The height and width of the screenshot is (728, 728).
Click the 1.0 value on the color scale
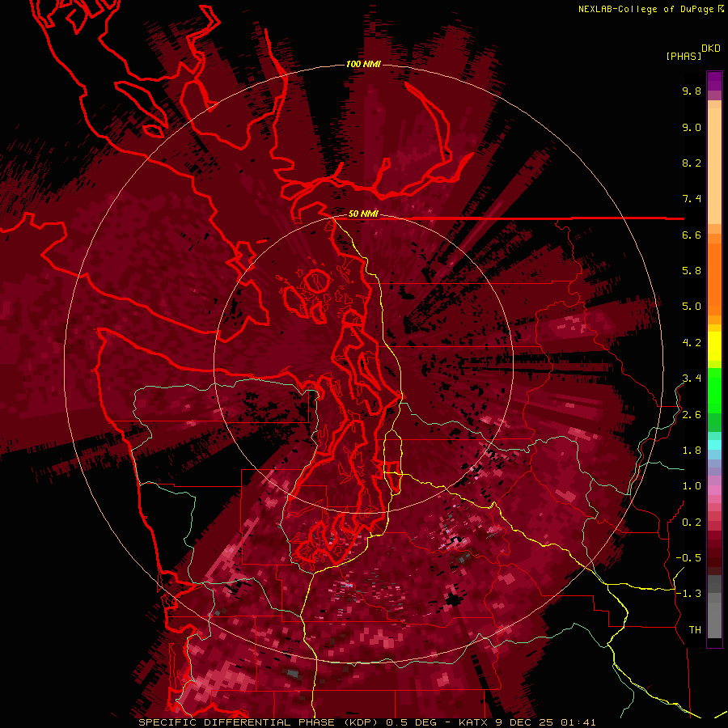(692, 486)
